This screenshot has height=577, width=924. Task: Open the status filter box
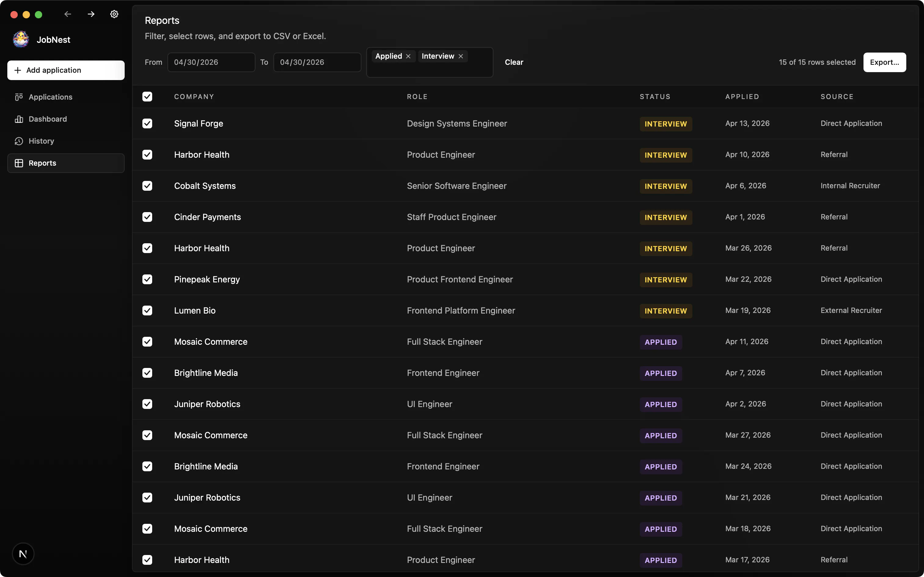pyautogui.click(x=430, y=62)
